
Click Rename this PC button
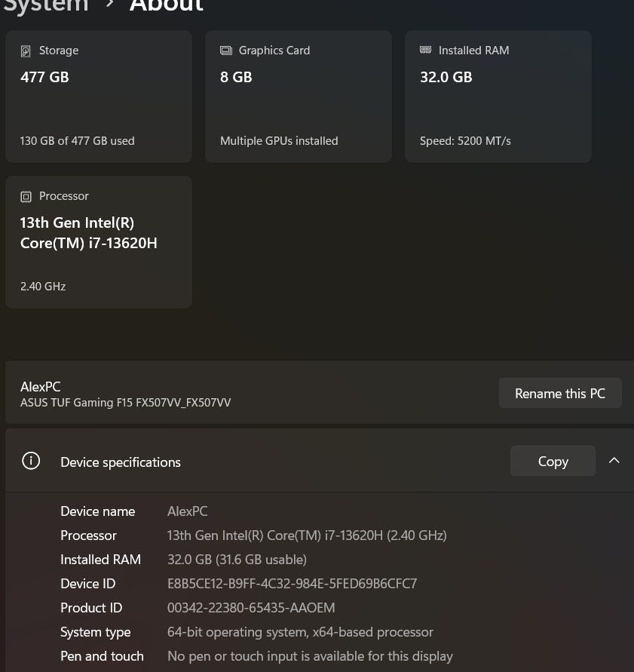(560, 393)
